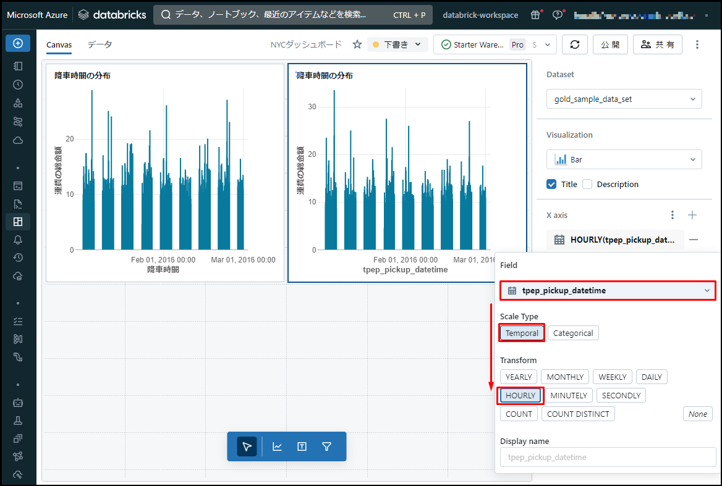Enable the Description checkbox
The image size is (722, 486).
[x=587, y=184]
